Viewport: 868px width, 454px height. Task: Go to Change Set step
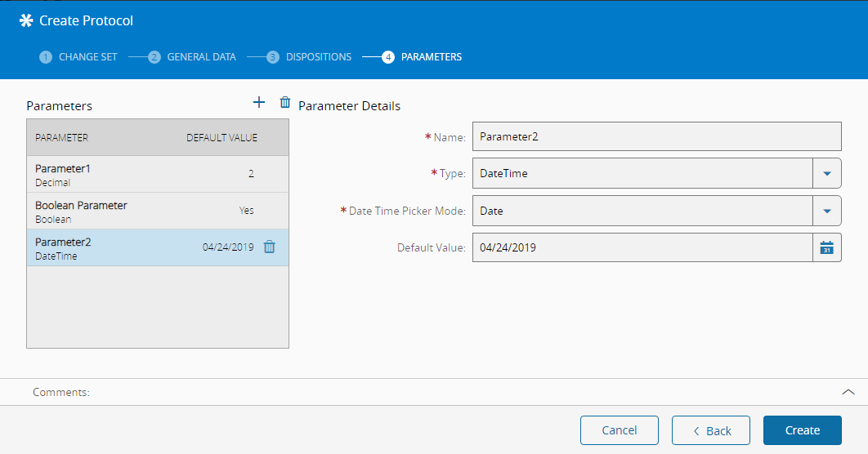(88, 57)
